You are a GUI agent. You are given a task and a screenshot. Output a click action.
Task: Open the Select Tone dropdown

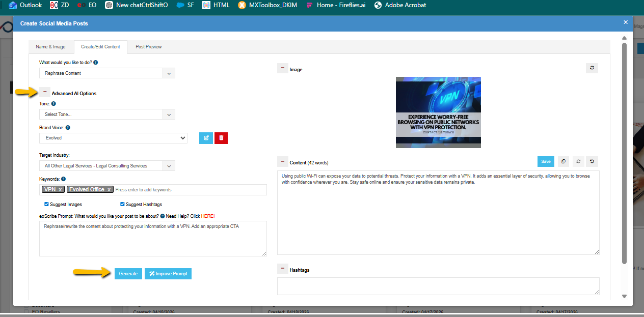tap(107, 114)
